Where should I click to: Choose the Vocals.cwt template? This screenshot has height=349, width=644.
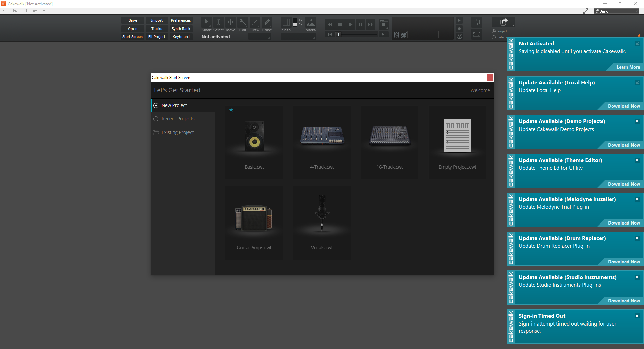tap(322, 223)
